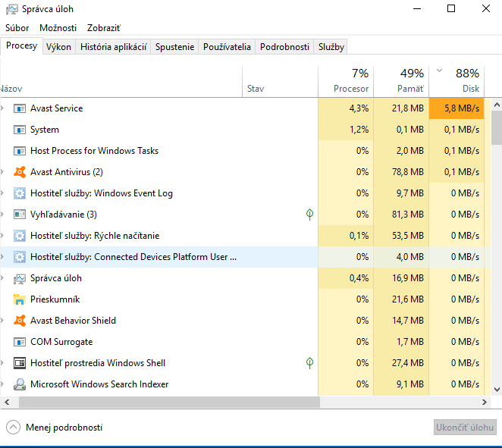502x448 pixels.
Task: Expand the Avast Service process
Action: [x=2, y=108]
